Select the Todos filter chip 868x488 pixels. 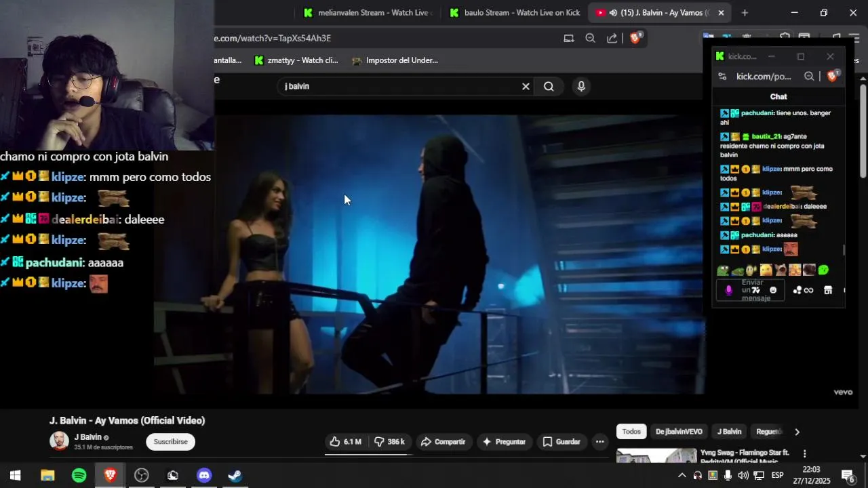click(x=631, y=432)
